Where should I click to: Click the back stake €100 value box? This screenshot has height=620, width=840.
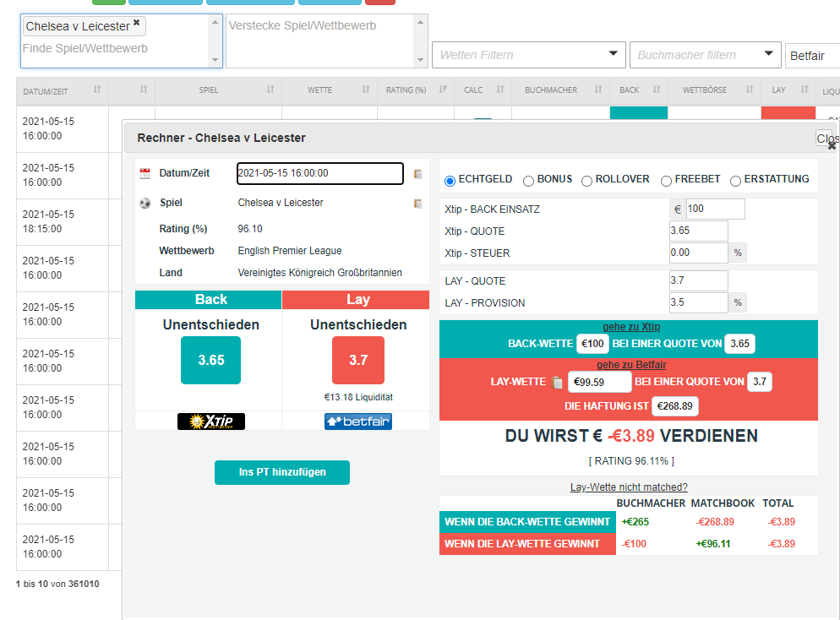tap(592, 344)
